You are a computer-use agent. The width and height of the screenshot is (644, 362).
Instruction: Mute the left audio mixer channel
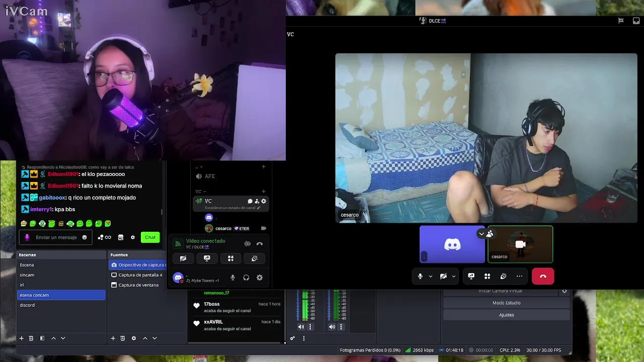301,327
